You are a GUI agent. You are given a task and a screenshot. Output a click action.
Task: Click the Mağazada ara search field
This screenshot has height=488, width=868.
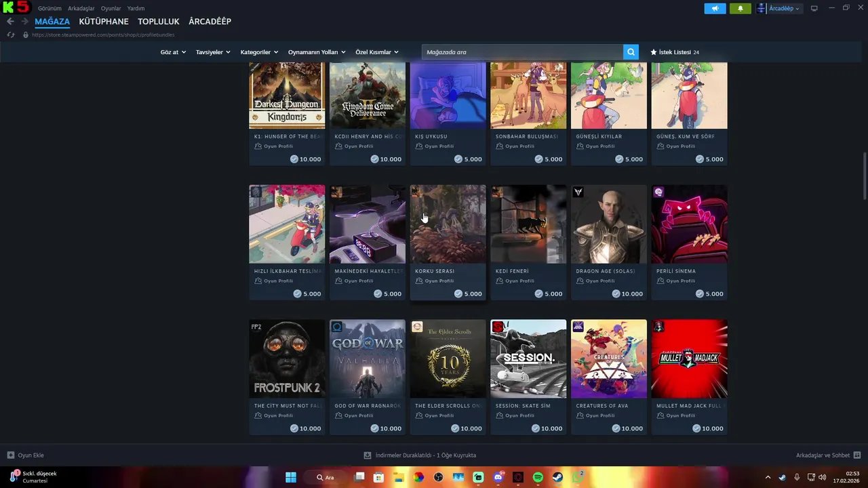(522, 52)
